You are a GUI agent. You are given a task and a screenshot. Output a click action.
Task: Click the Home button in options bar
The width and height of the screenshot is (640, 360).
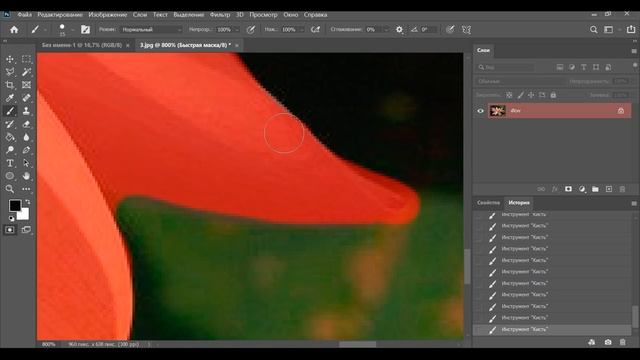pos(14,29)
